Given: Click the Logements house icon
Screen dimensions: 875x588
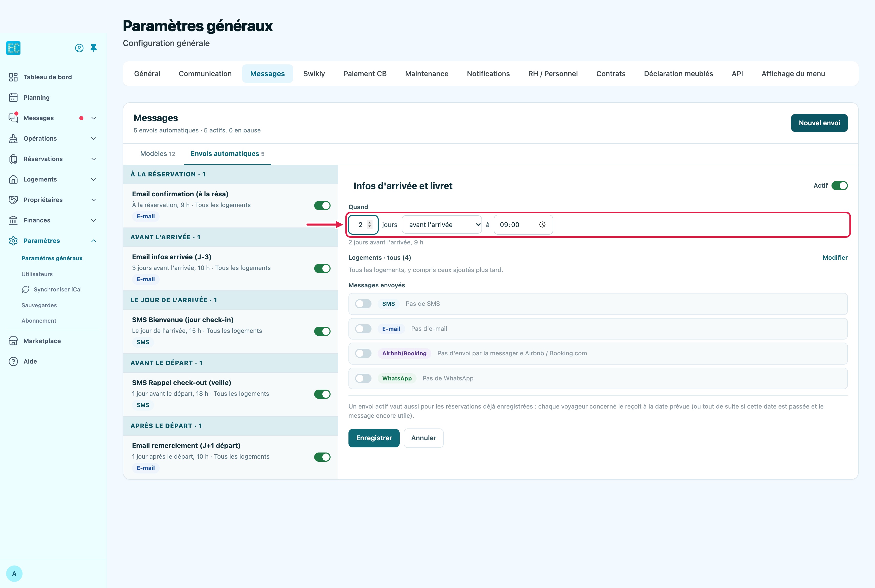Looking at the screenshot, I should click(13, 179).
